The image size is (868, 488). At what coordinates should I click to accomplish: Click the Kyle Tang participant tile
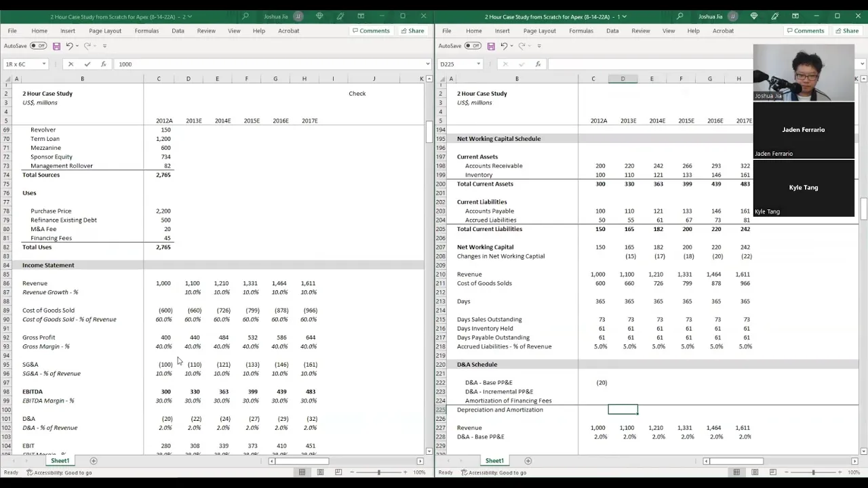[804, 188]
